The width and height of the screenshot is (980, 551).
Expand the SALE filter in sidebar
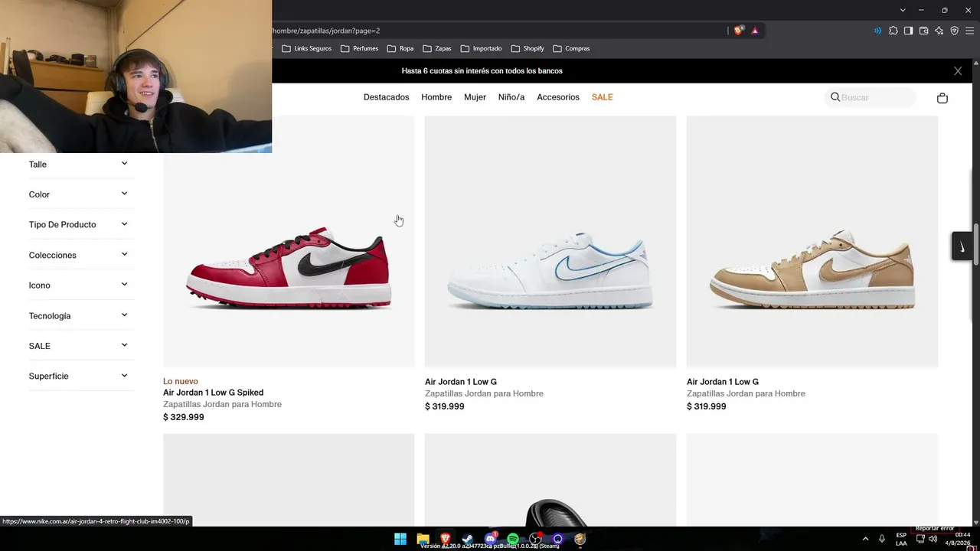point(81,346)
